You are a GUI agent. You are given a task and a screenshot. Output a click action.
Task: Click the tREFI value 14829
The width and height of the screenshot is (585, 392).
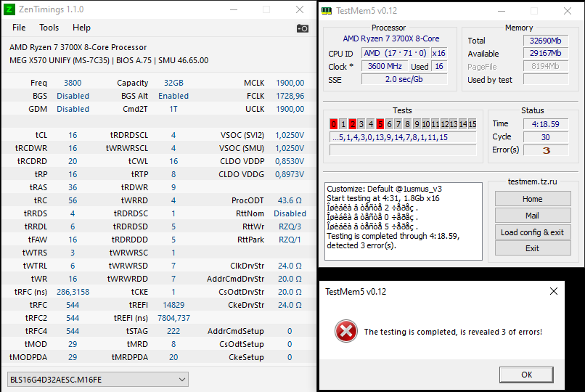point(173,305)
